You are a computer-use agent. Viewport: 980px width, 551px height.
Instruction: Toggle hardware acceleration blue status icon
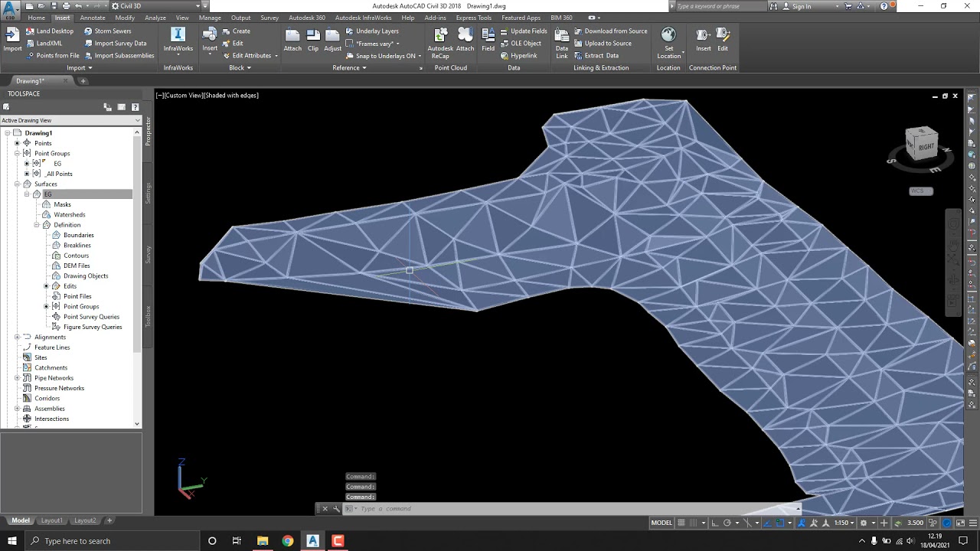coord(947,523)
